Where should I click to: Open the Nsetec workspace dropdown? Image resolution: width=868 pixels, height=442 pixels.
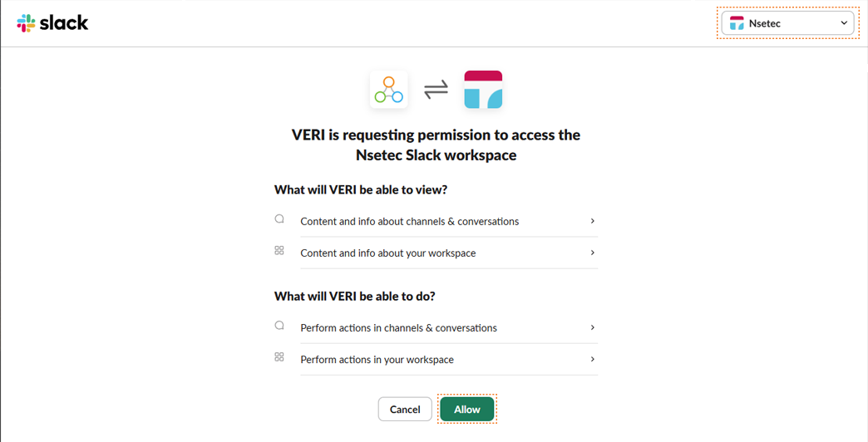click(x=787, y=23)
